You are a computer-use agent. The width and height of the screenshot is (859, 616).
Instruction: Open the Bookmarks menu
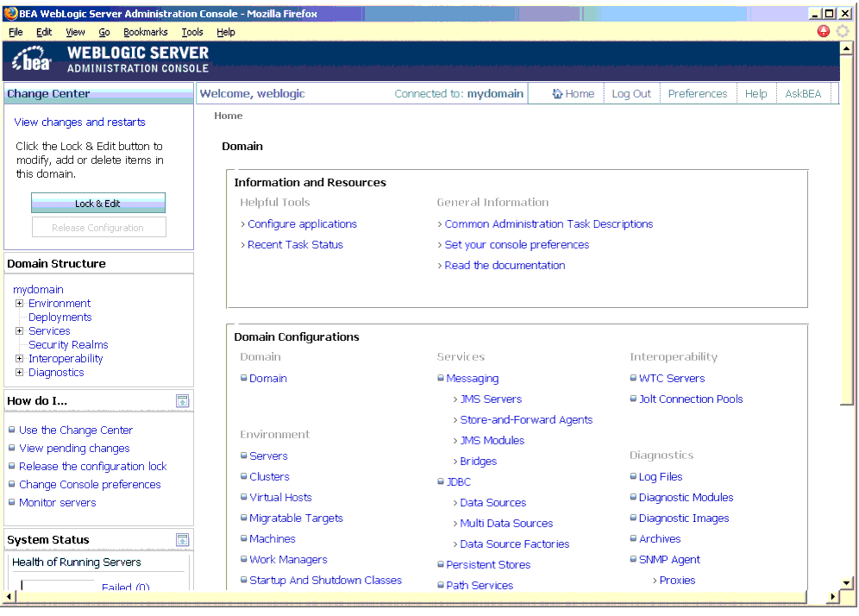(x=145, y=32)
